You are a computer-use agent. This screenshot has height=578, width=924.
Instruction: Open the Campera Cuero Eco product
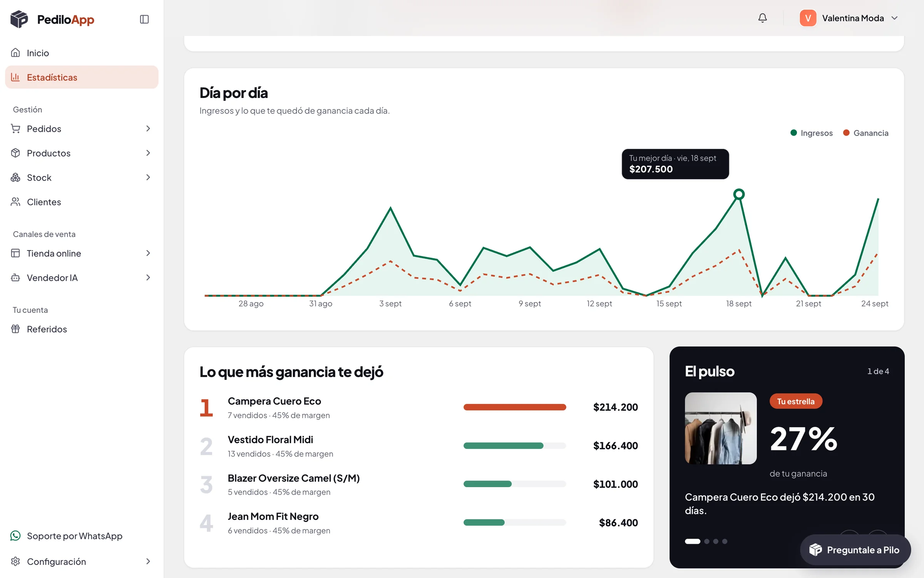point(274,401)
